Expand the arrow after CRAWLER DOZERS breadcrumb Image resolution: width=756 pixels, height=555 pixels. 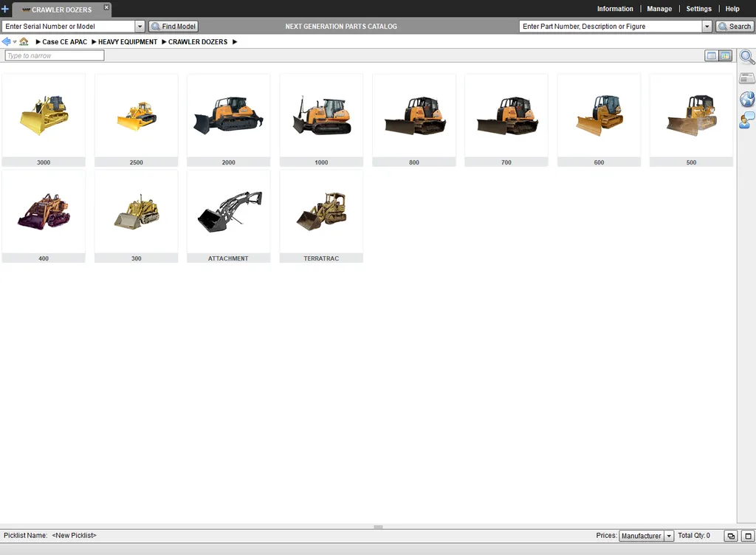(x=235, y=42)
